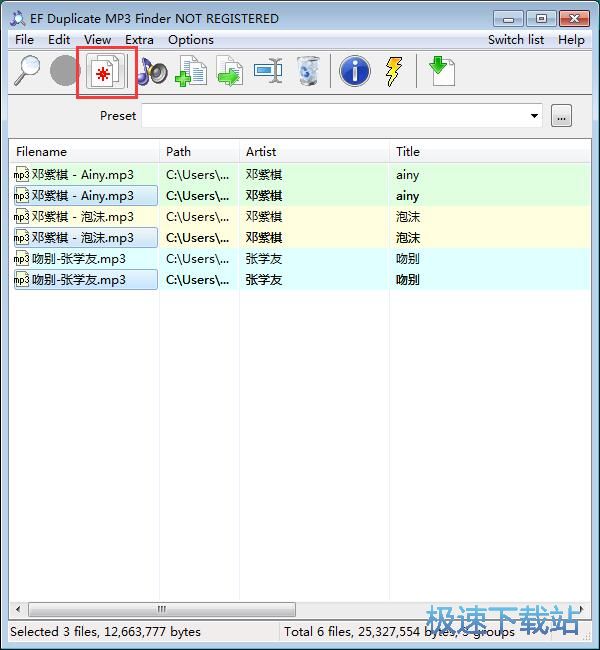Start search with the magnifying glass icon

click(x=27, y=71)
